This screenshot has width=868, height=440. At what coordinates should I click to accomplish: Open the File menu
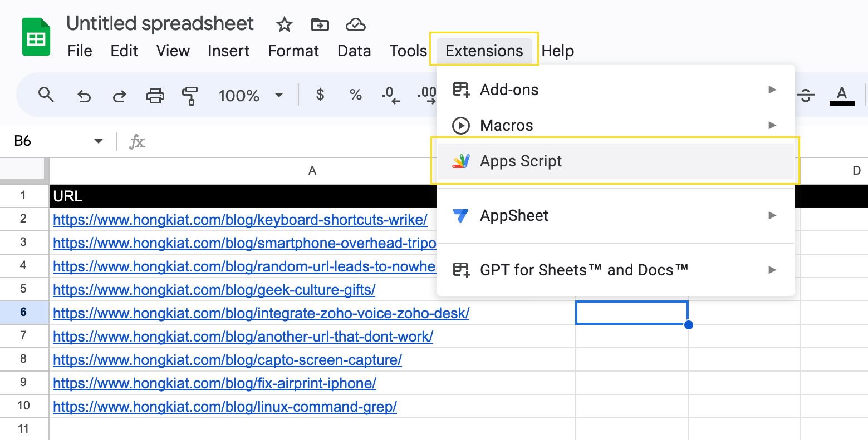[x=80, y=51]
